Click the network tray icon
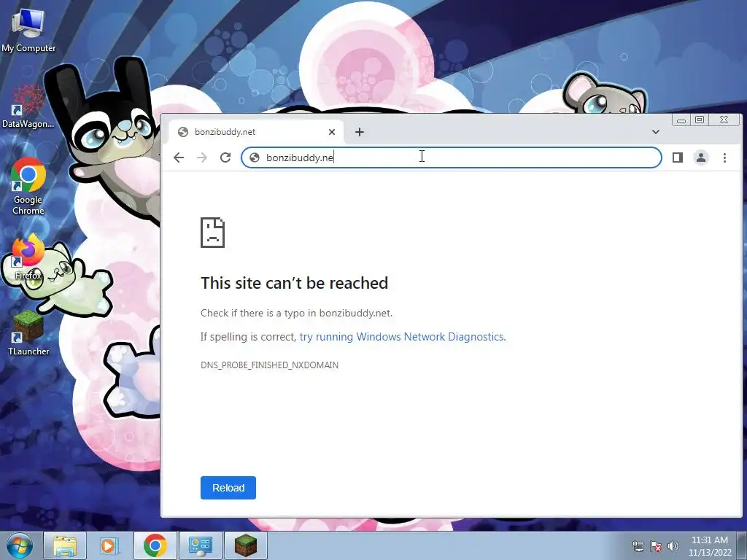This screenshot has width=747, height=560. click(638, 546)
